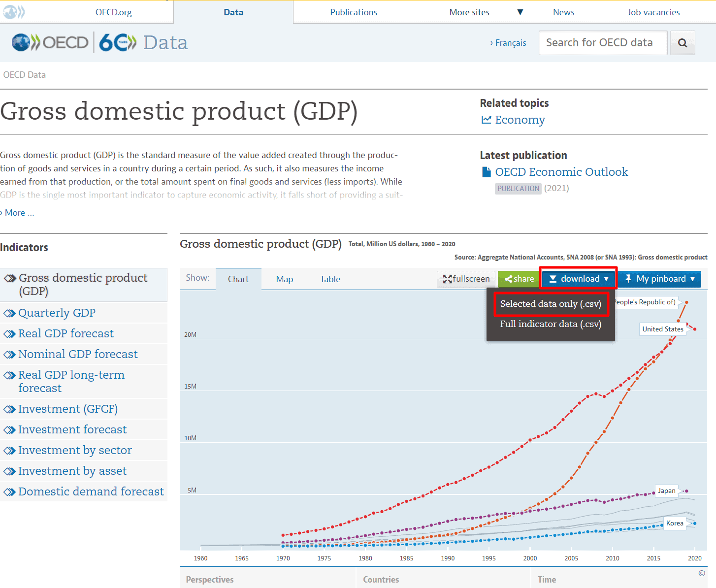
Task: Click the search magnifier icon button
Action: tap(682, 43)
